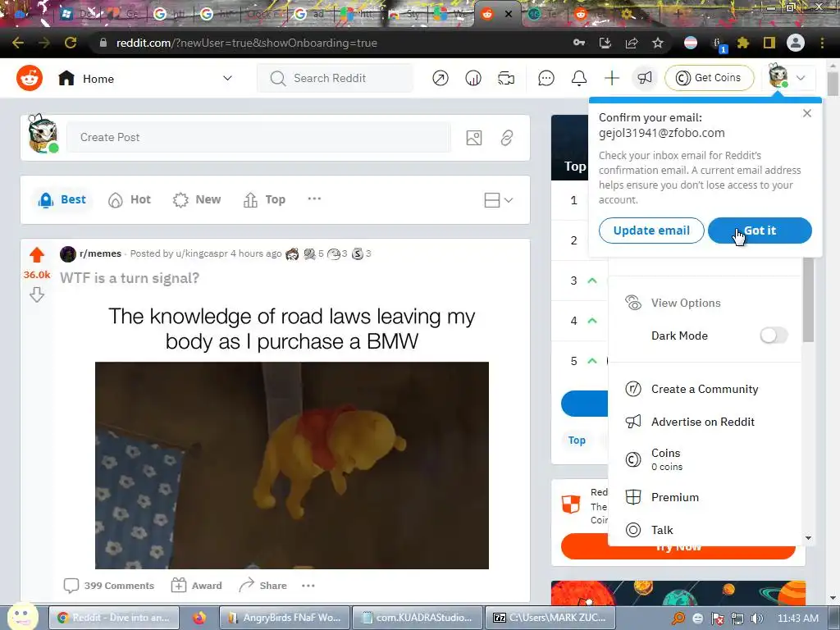Click the 11:43 AM system clock
Viewport: 840px width, 630px height.
(x=797, y=619)
